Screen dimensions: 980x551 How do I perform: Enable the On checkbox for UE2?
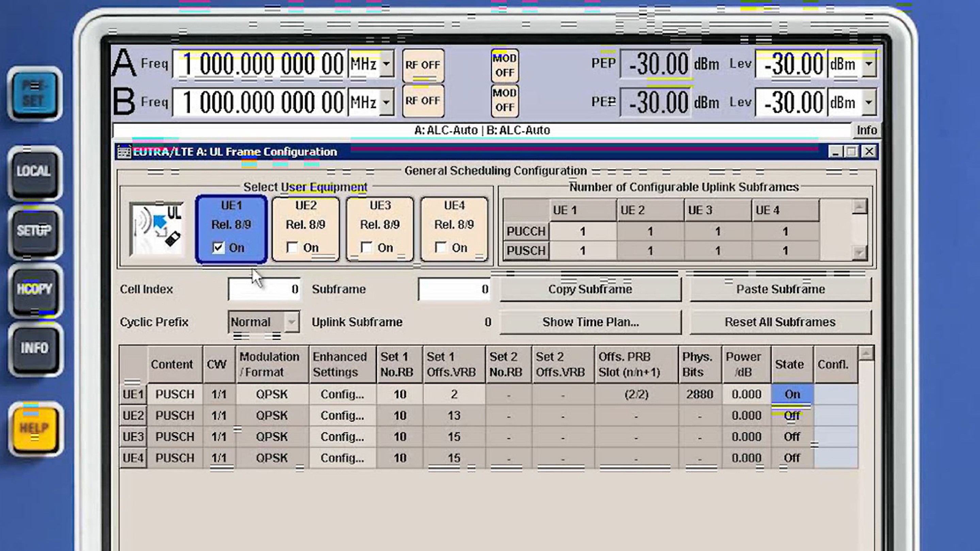click(293, 248)
